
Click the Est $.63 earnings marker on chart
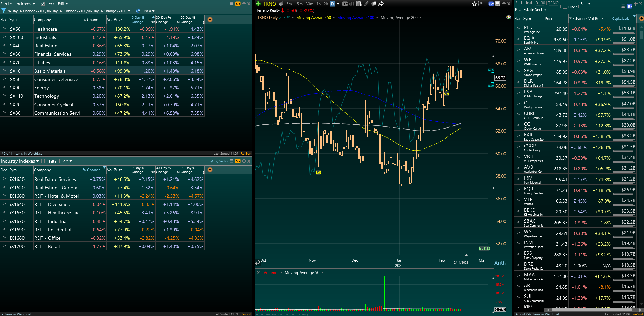click(484, 249)
